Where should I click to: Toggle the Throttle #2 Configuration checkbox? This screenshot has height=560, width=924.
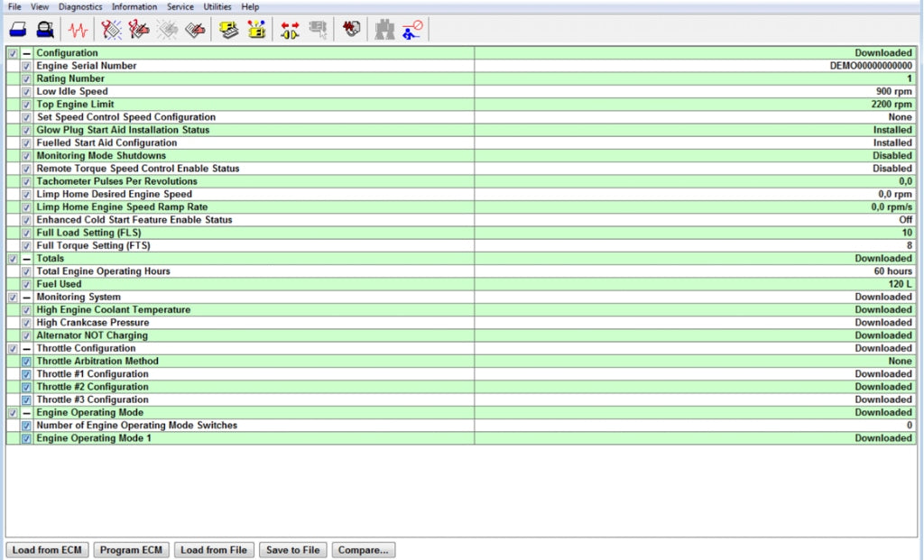click(26, 387)
